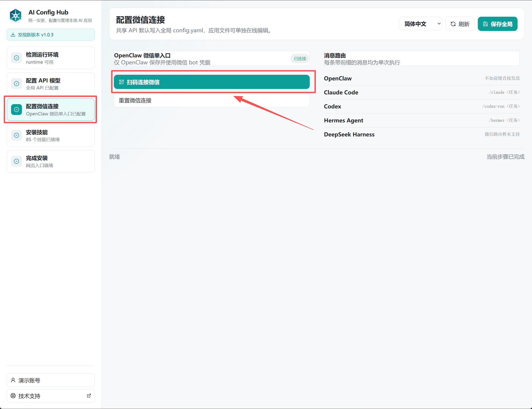Click the 当前步骤已完成 status text
Viewport: 532px width, 409px height.
506,157
